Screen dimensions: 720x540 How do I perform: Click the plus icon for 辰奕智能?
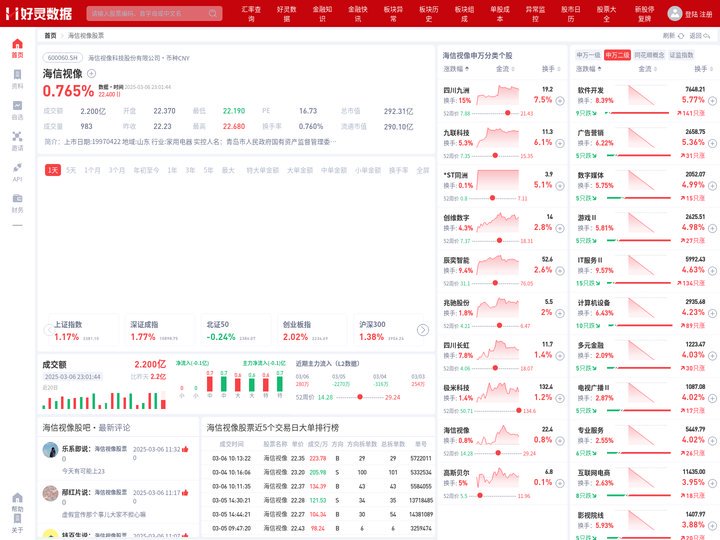coord(560,270)
